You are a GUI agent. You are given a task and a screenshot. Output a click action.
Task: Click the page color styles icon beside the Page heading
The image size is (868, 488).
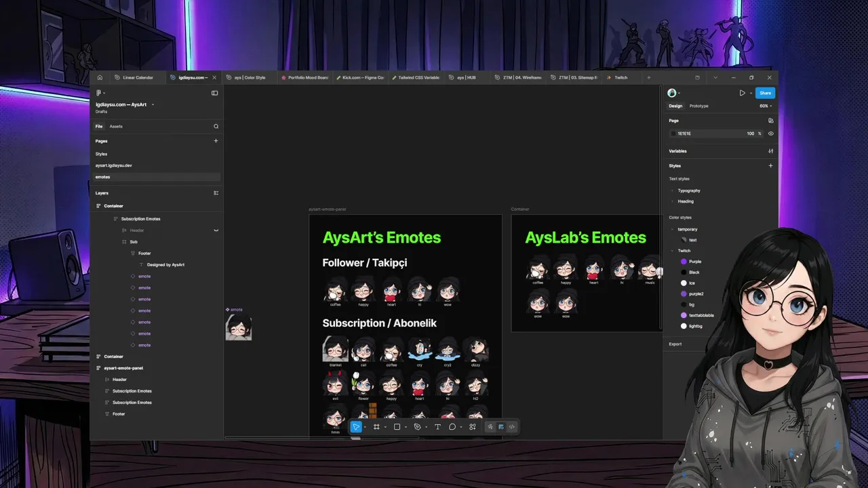[x=771, y=121]
